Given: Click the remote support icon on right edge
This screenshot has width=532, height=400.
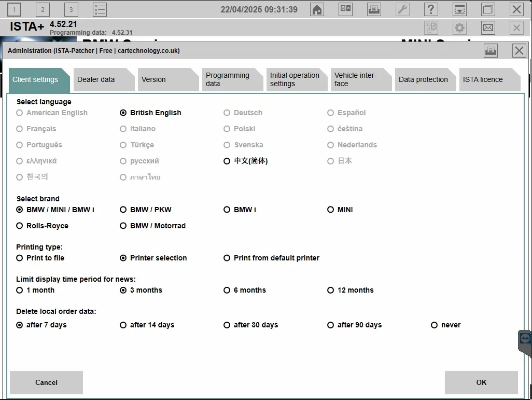Looking at the screenshot, I should pyautogui.click(x=525, y=339).
